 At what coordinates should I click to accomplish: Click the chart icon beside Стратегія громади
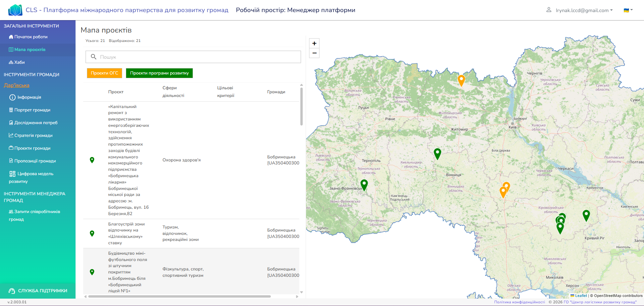click(x=11, y=135)
